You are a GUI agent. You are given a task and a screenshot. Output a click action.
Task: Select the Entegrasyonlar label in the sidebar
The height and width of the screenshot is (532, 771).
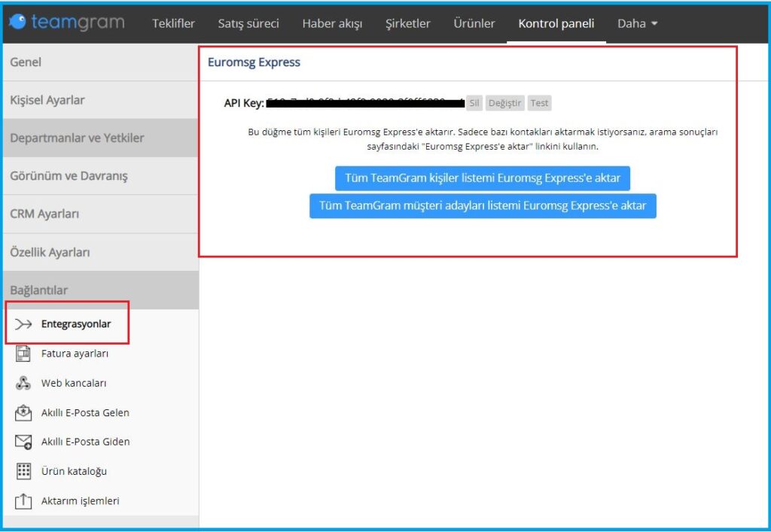[x=76, y=324]
